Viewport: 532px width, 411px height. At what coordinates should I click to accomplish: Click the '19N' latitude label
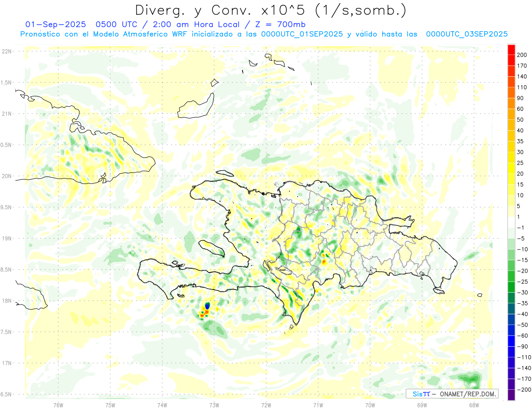click(7, 239)
